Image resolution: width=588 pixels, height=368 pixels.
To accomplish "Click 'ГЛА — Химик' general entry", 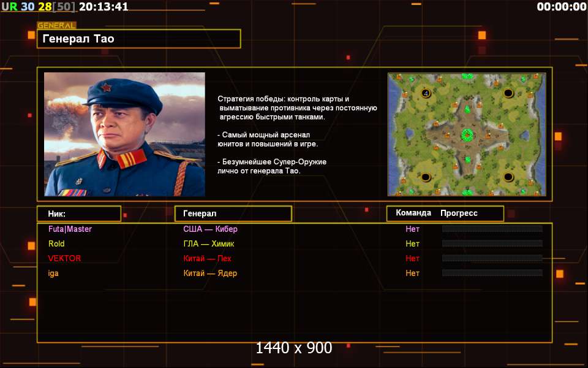I will (209, 243).
